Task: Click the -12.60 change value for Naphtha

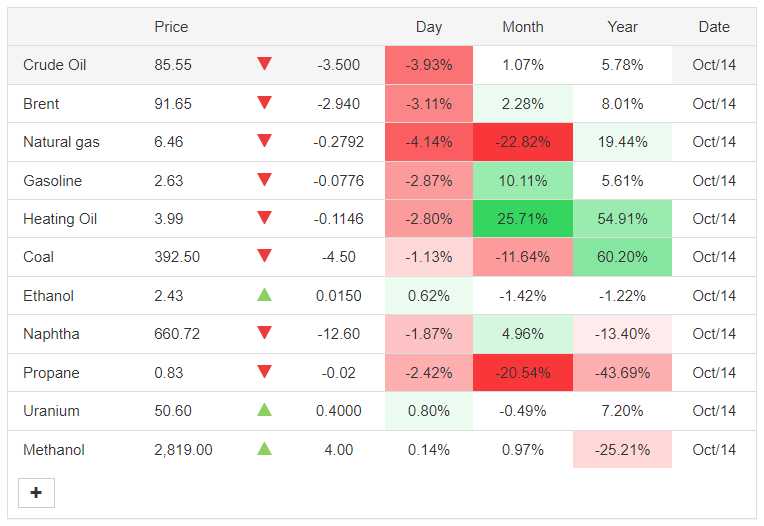Action: pyautogui.click(x=339, y=334)
